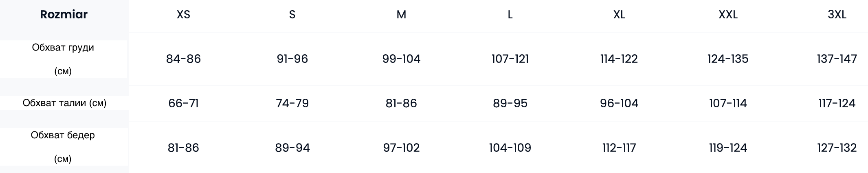Select the L size column header
Image resolution: width=868 pixels, height=173 pixels.
(x=510, y=15)
